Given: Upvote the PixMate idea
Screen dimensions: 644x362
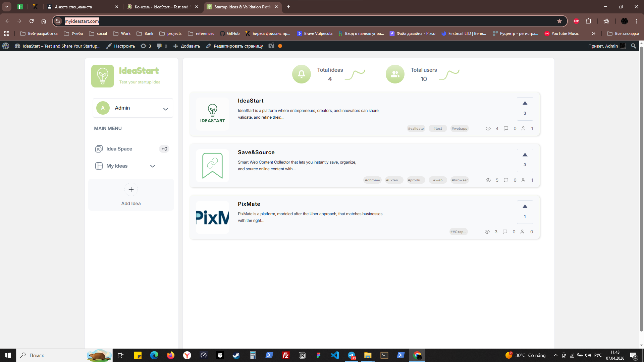Looking at the screenshot, I should pos(525,206).
